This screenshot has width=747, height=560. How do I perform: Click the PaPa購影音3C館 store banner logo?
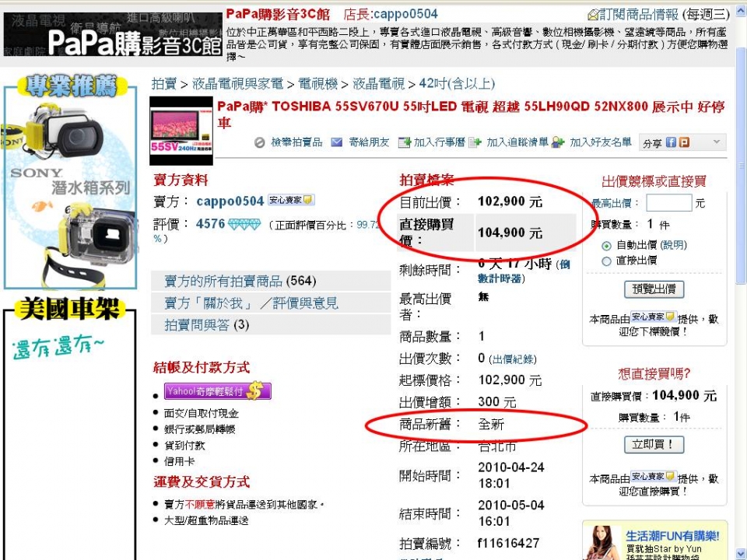[113, 33]
